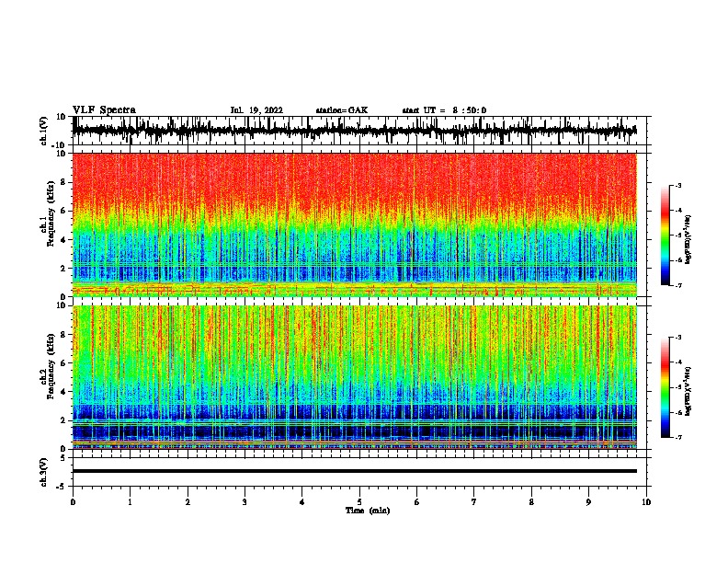Click the "-5" tick on ch.3(V) axis

coord(62,487)
